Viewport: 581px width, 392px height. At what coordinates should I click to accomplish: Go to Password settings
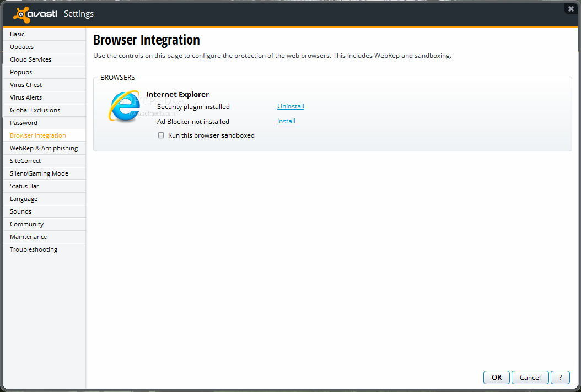[x=45, y=123]
